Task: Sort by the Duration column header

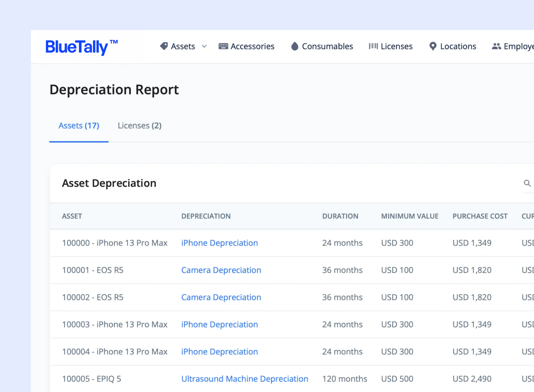Action: (340, 216)
